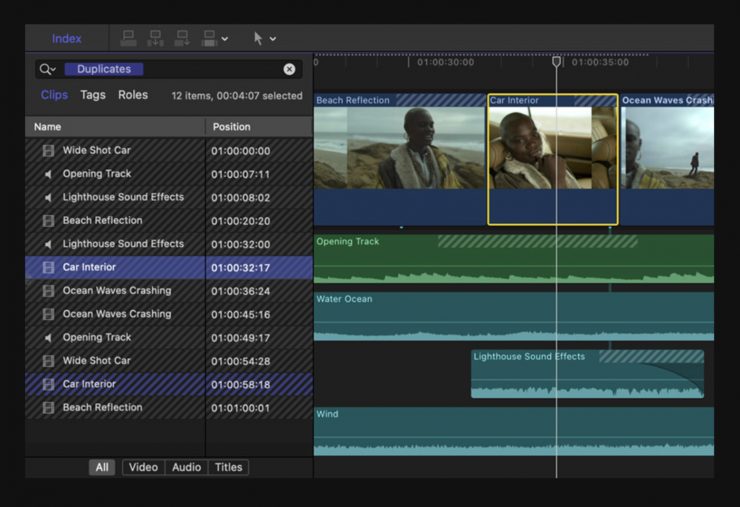Click the Overwrite clip edit icon
Viewport: 740px width, 507px height.
pos(208,38)
